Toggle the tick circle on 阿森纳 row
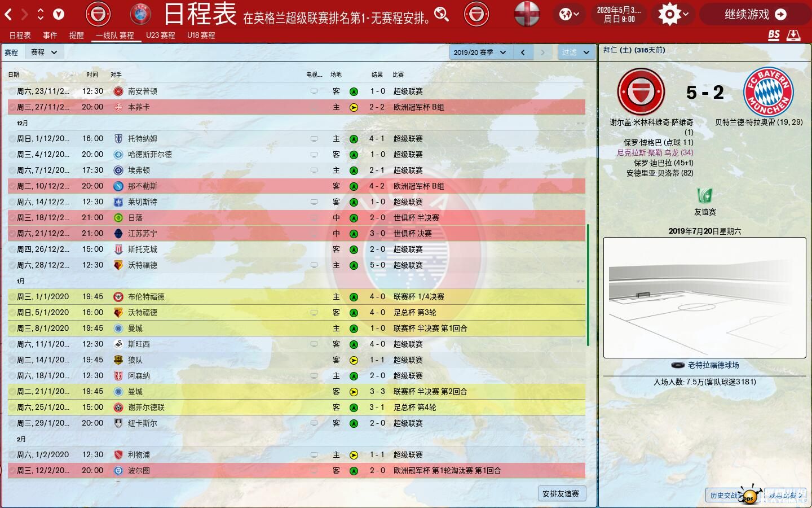Screen dimensions: 812x508 [x=12, y=375]
